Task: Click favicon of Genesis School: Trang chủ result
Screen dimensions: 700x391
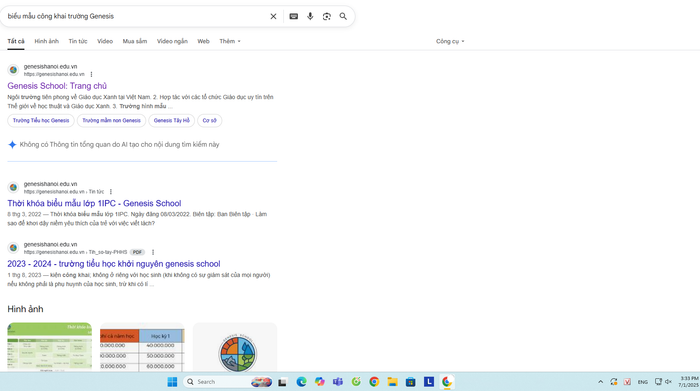Action: (x=13, y=70)
